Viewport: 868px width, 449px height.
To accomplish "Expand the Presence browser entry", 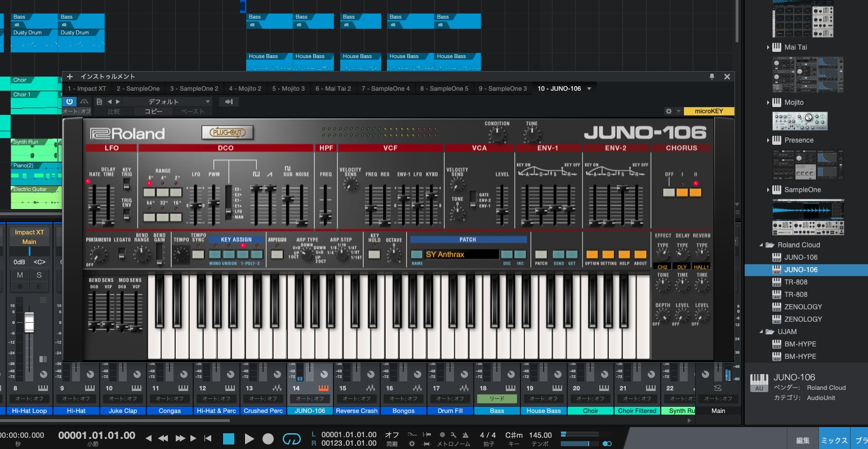I will pyautogui.click(x=768, y=140).
